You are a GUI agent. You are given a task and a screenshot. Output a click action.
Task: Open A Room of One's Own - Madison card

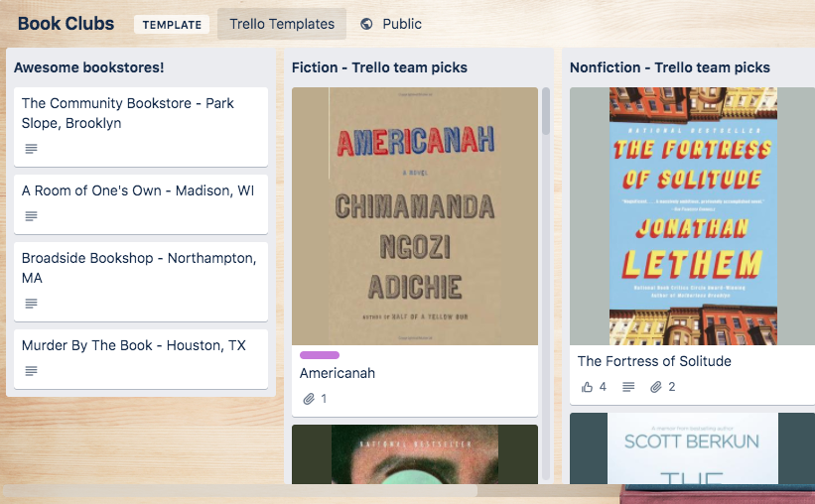point(141,204)
